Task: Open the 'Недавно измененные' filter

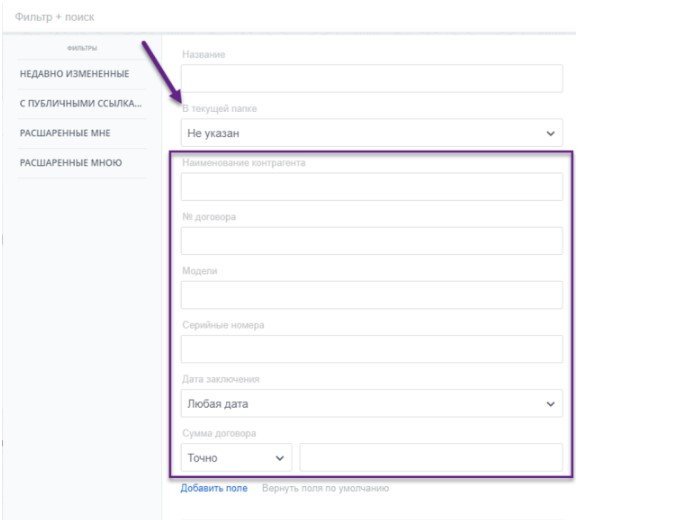Action: coord(74,74)
